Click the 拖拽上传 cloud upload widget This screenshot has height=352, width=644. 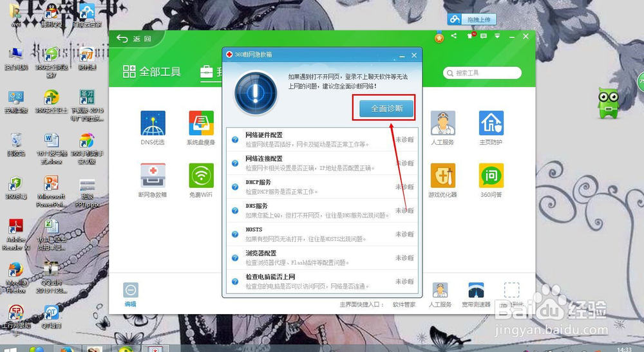click(x=471, y=19)
